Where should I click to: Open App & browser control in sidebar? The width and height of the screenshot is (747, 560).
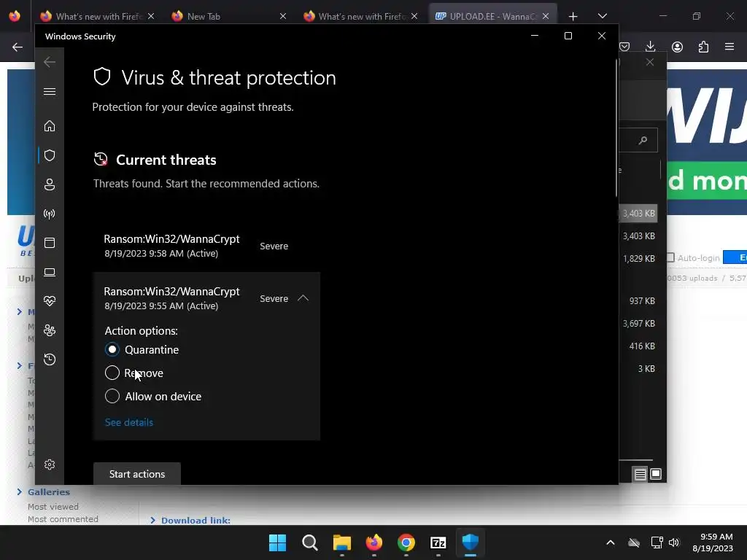50,243
